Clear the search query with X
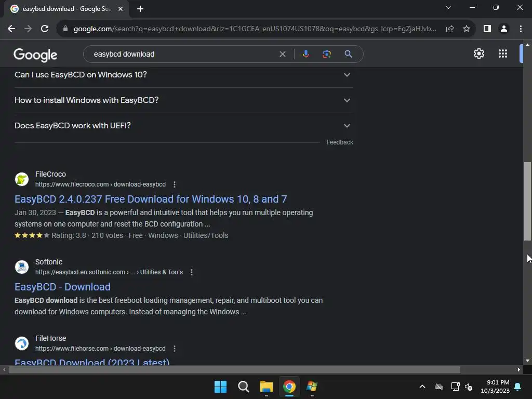This screenshot has height=399, width=532. pyautogui.click(x=282, y=54)
